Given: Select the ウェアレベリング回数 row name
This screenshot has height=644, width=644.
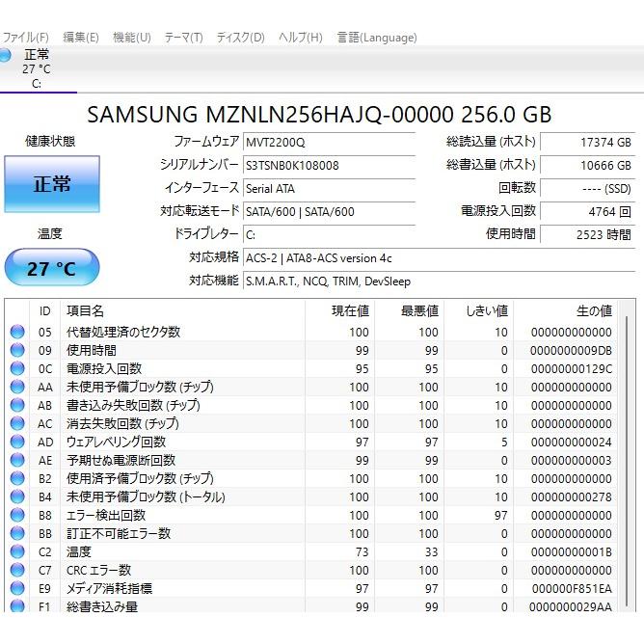Looking at the screenshot, I should [x=117, y=442].
